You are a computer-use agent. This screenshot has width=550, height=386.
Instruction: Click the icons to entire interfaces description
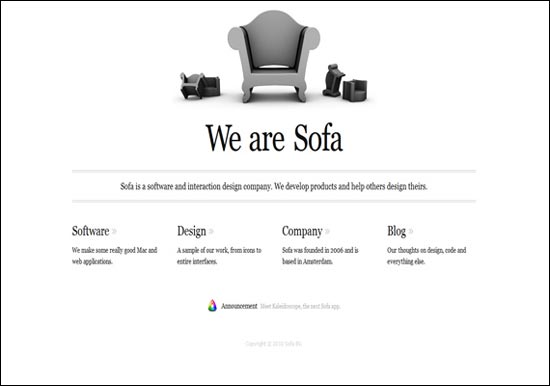click(x=219, y=256)
